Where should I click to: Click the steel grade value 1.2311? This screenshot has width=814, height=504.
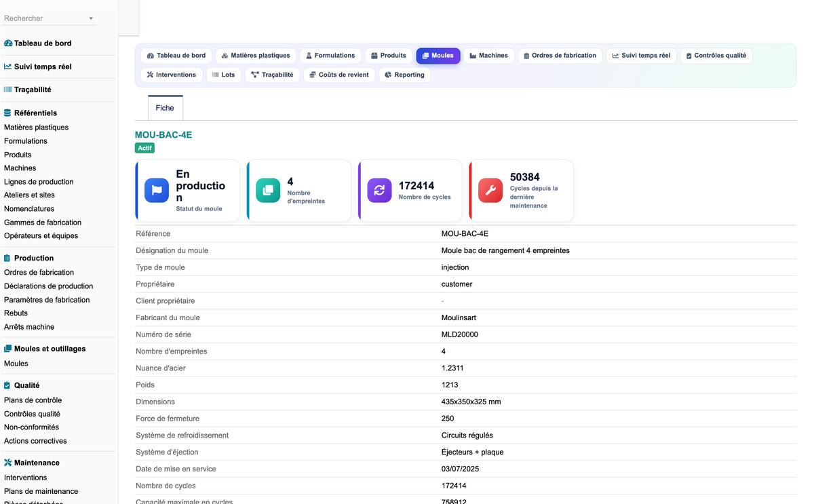coord(452,368)
